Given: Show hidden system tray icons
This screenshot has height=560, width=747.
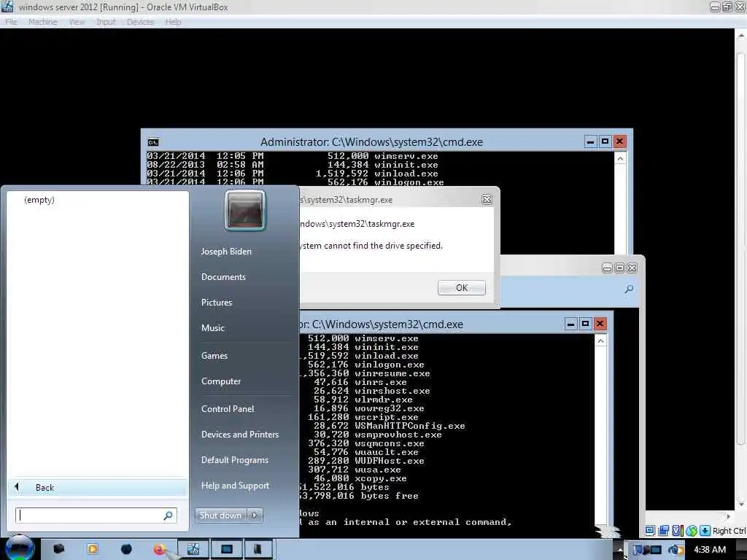Looking at the screenshot, I should (x=620, y=550).
